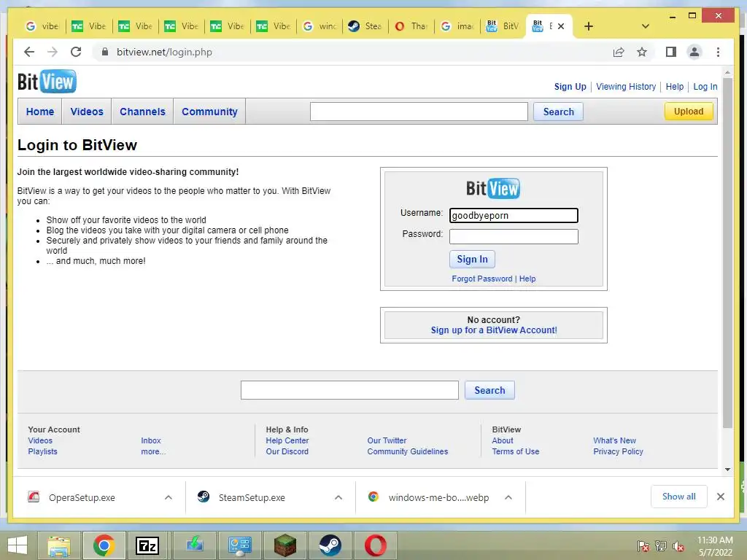The width and height of the screenshot is (747, 560).
Task: Switch to the first Google 'vibe' tab
Action: coord(42,26)
